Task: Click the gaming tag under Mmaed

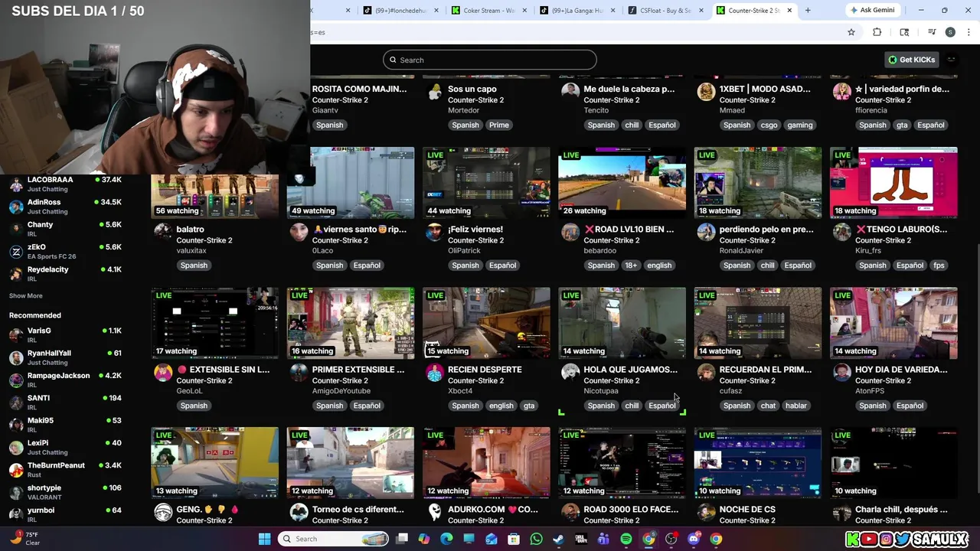Action: pyautogui.click(x=799, y=125)
